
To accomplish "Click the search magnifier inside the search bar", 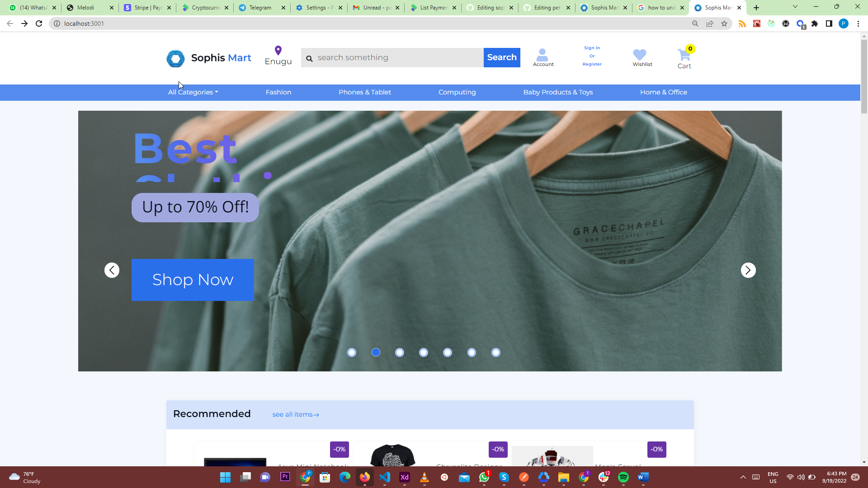I will pos(310,58).
